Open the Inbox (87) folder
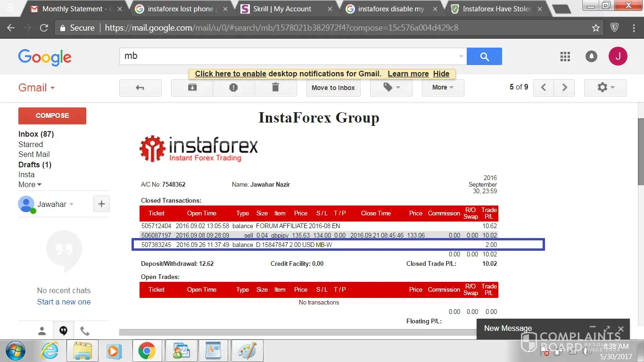 point(36,134)
